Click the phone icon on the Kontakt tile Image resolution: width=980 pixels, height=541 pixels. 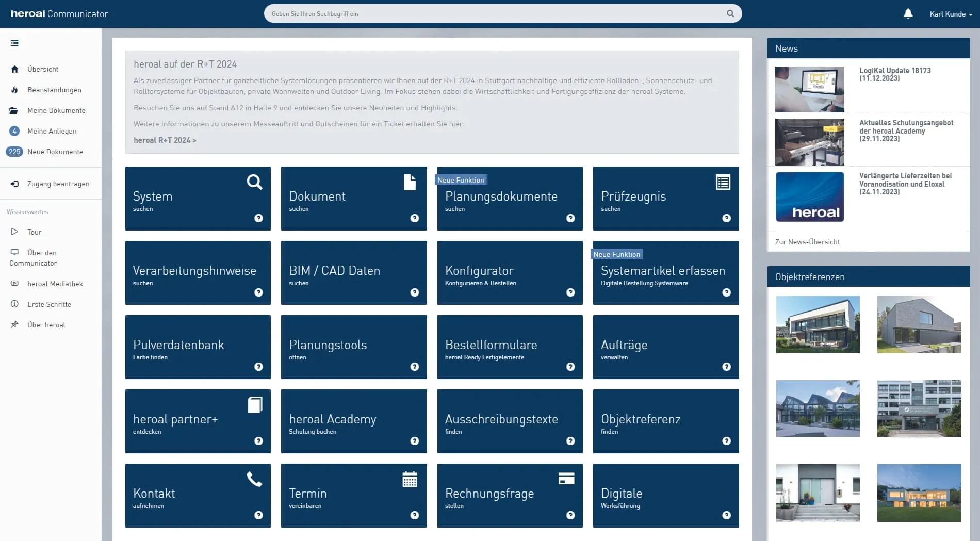tap(254, 479)
